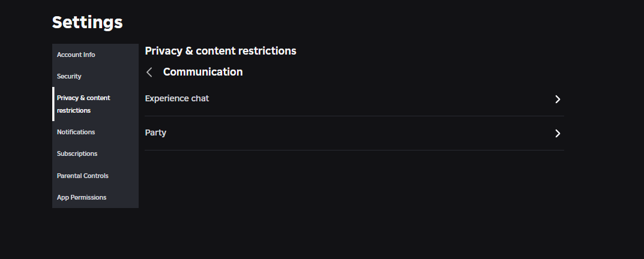Go back using the arrow beside Communication
The width and height of the screenshot is (644, 259).
[x=149, y=73]
